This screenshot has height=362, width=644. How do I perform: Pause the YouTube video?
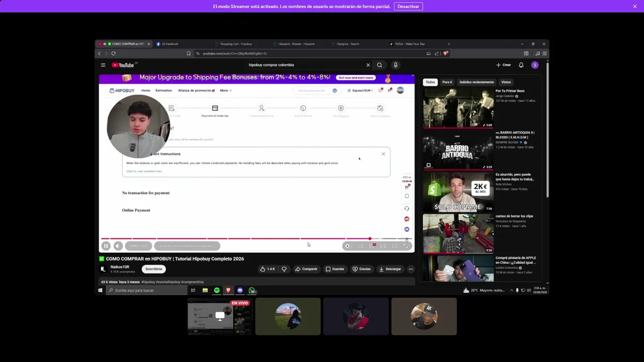(106, 246)
